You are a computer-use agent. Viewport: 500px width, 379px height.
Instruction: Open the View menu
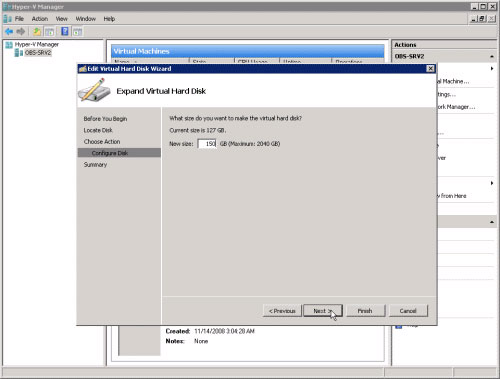(62, 19)
